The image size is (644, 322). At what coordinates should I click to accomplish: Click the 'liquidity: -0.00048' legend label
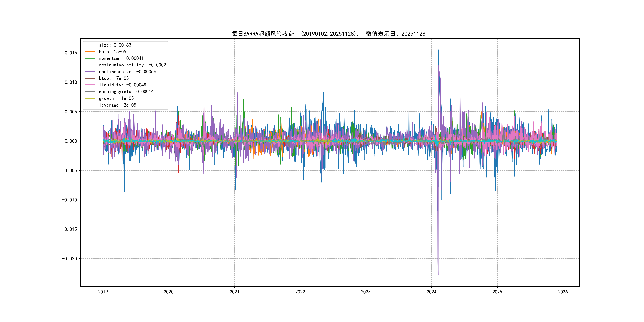(122, 85)
